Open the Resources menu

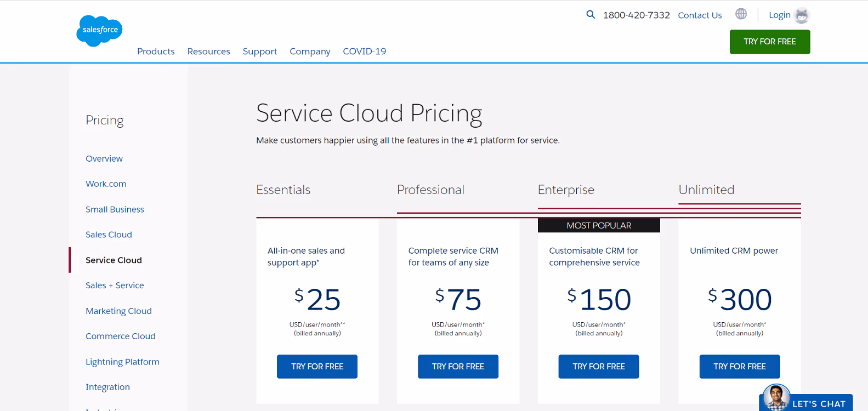(x=209, y=52)
